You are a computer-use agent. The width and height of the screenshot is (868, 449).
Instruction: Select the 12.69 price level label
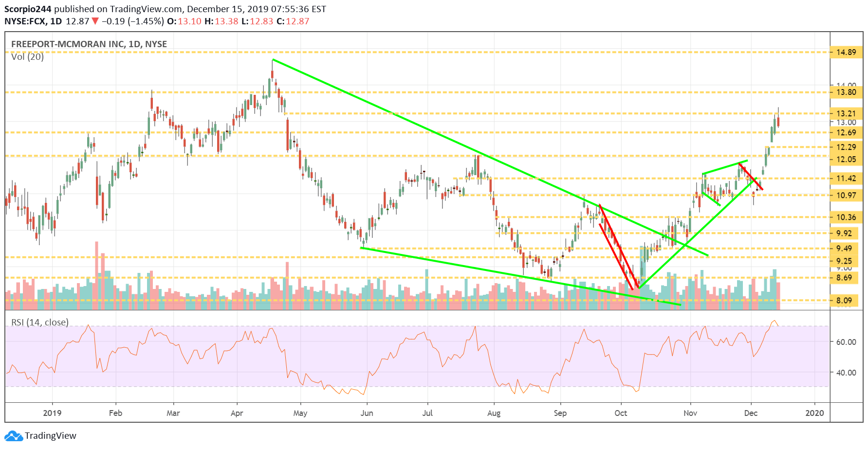846,132
